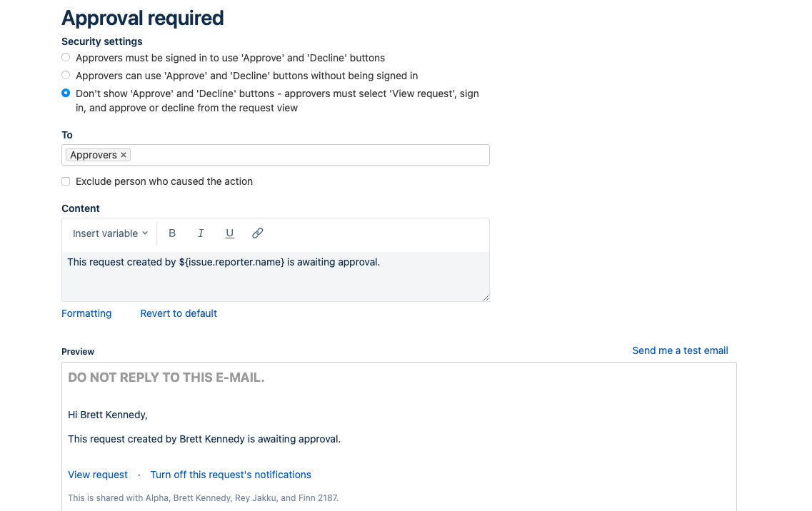Viewport: 812px width, 511px height.
Task: Send me a test email
Action: (680, 350)
